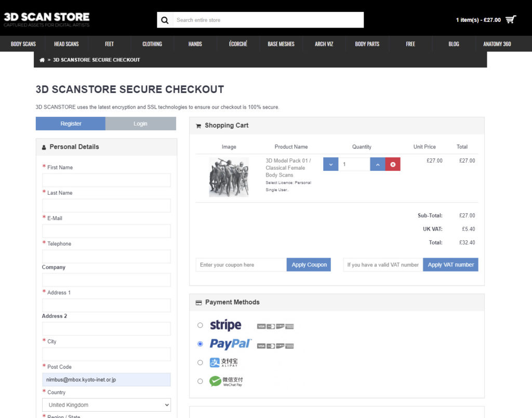Select the Stripe payment radio button

(201, 326)
